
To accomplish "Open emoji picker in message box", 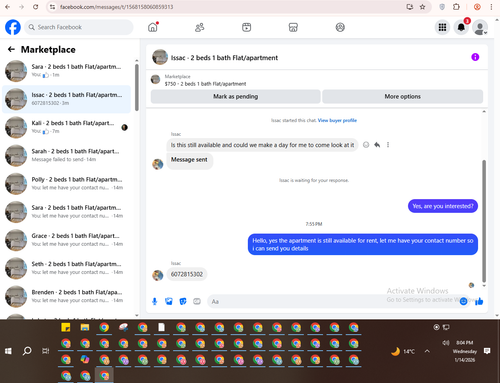I will (463, 301).
